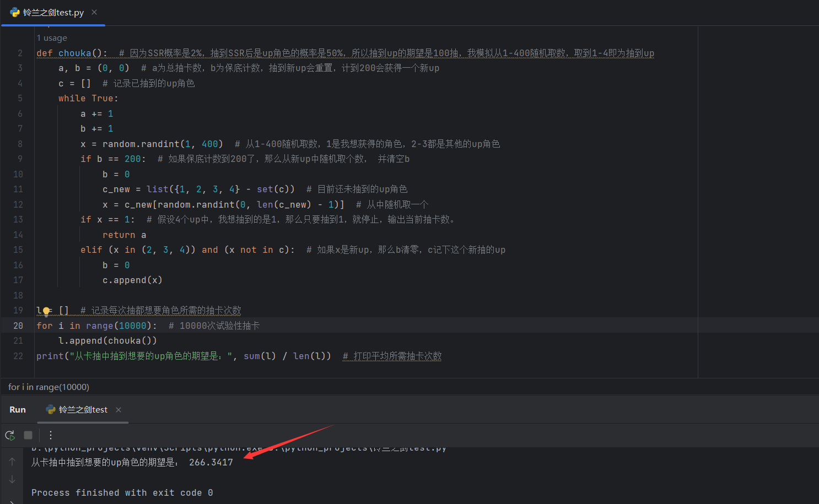Click the console result value 266.3417
Screen dimensions: 819x504
click(211, 463)
